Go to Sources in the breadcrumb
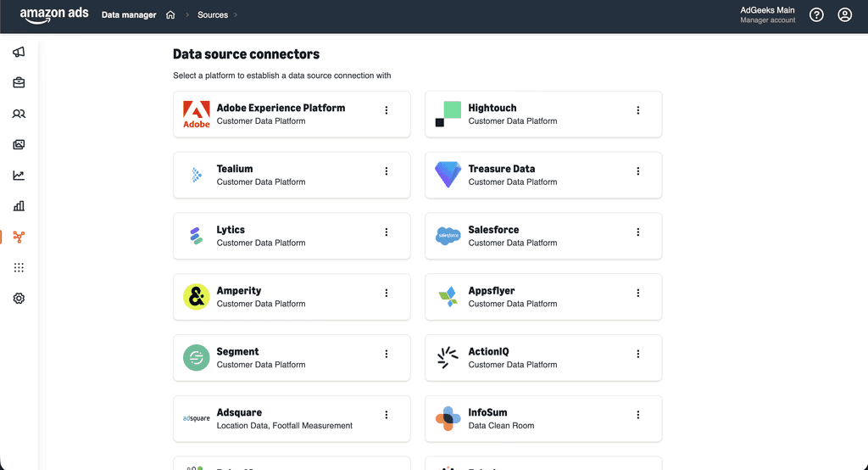 (213, 15)
